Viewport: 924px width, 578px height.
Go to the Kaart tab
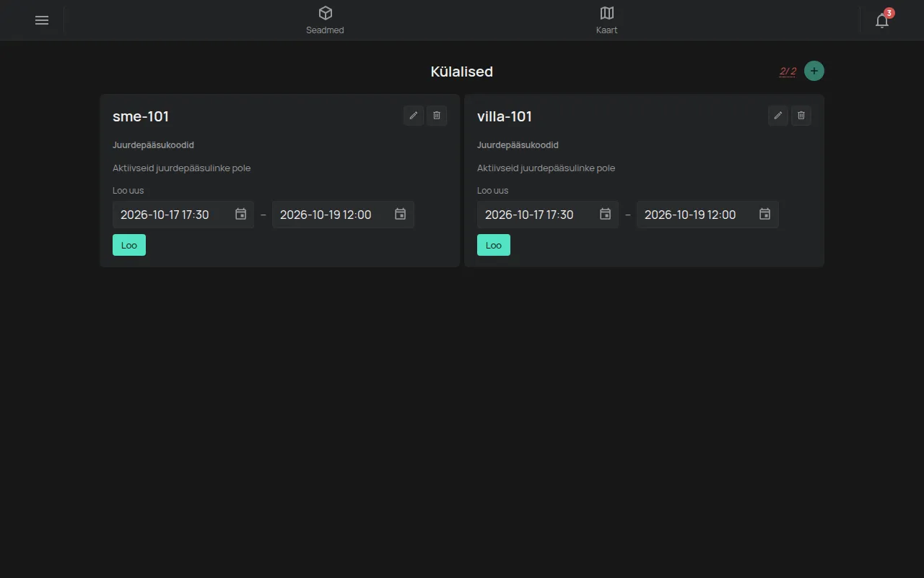606,20
